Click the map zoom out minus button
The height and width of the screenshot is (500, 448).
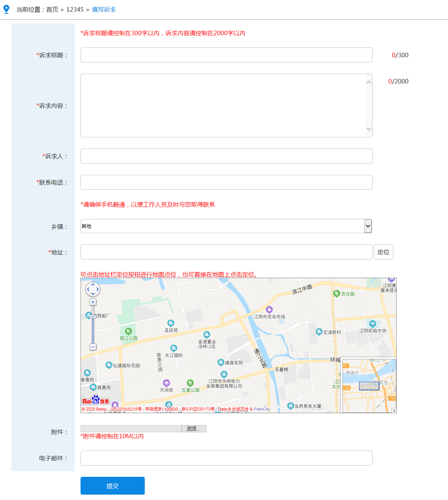tap(93, 347)
